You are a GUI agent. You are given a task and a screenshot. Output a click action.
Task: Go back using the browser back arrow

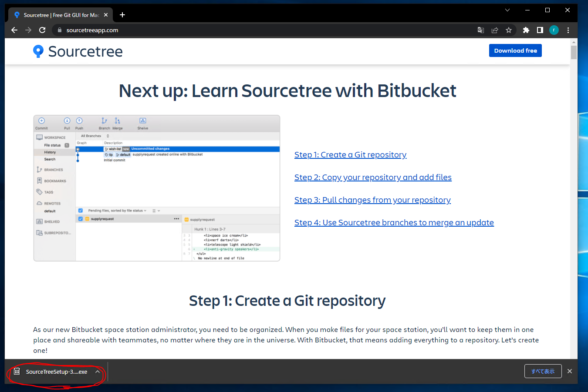pos(14,30)
